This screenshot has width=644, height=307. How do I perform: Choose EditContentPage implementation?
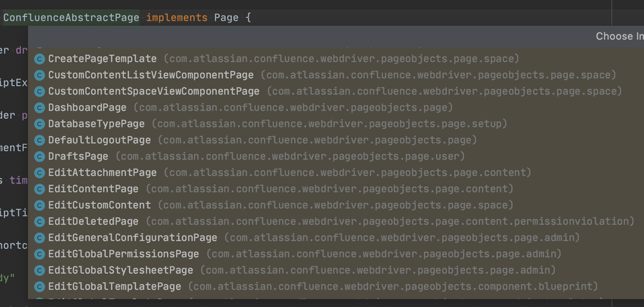tap(336, 189)
